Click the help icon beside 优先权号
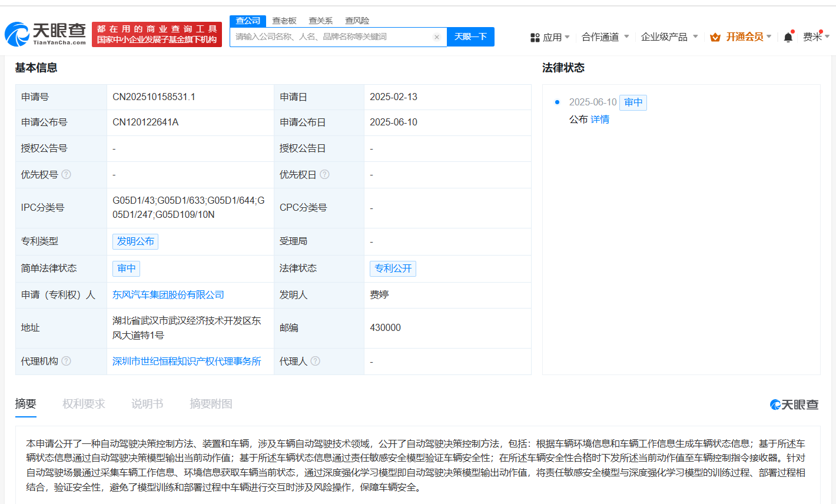This screenshot has width=836, height=504. click(67, 174)
